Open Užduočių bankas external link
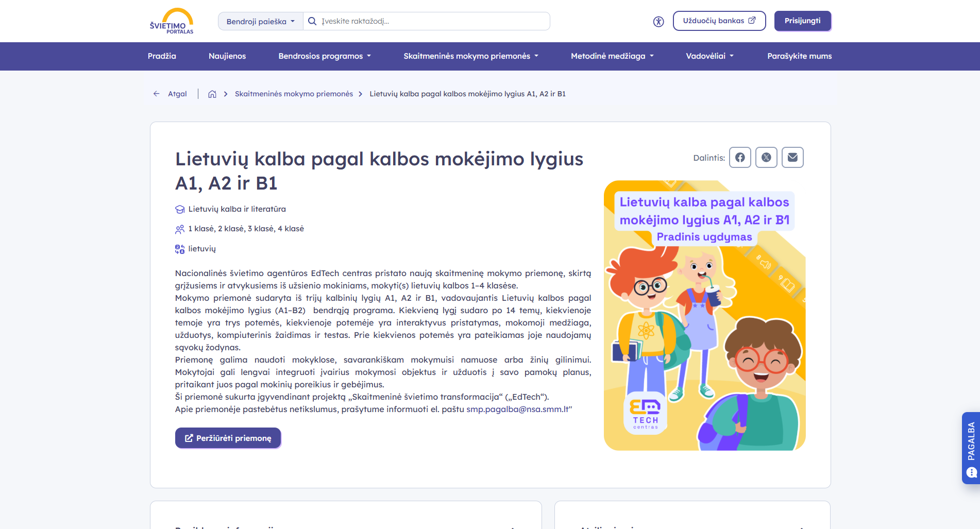Viewport: 980px width, 529px height. (719, 21)
